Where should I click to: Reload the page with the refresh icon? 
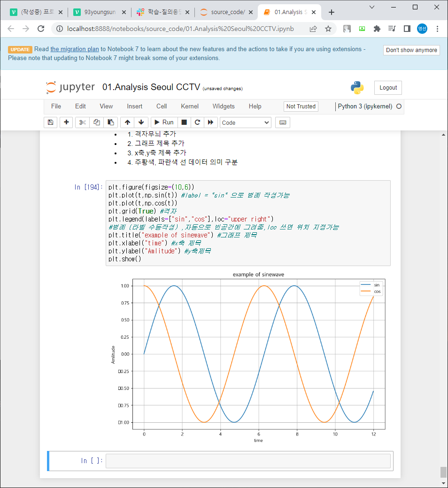point(41,29)
